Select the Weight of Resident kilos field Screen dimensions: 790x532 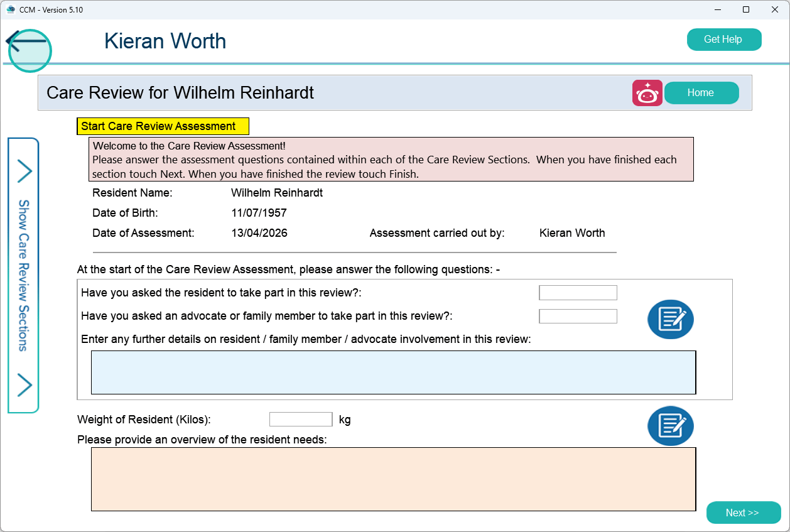pos(300,420)
